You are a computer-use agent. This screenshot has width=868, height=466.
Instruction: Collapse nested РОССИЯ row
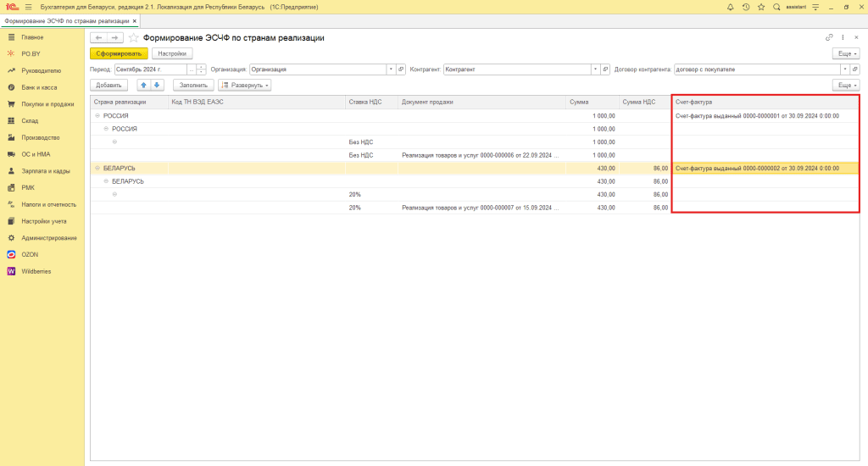point(106,129)
